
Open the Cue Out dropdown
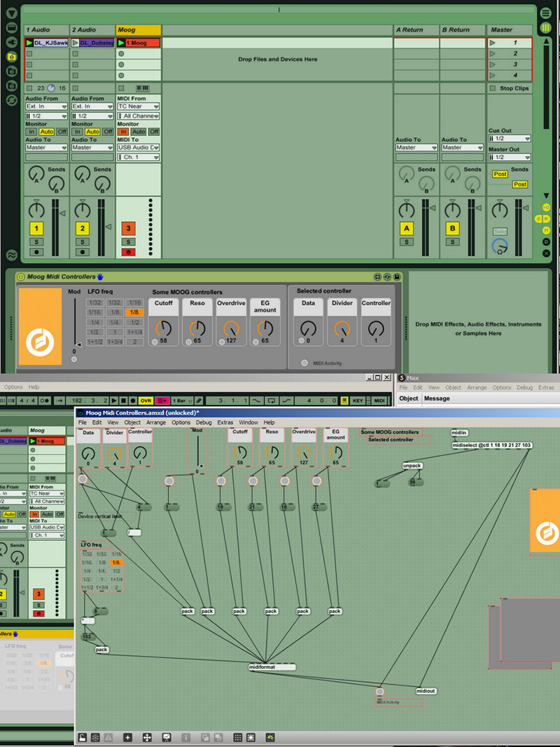tap(509, 139)
